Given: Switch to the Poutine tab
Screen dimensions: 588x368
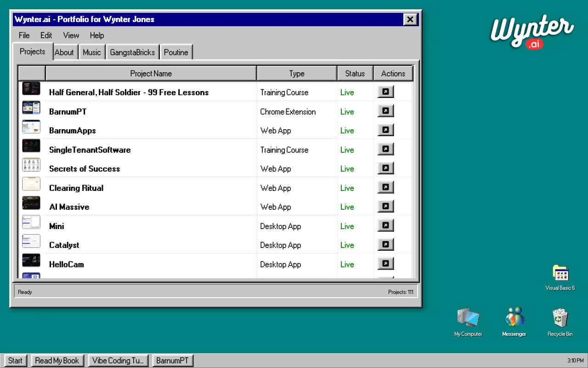Looking at the screenshot, I should 176,52.
